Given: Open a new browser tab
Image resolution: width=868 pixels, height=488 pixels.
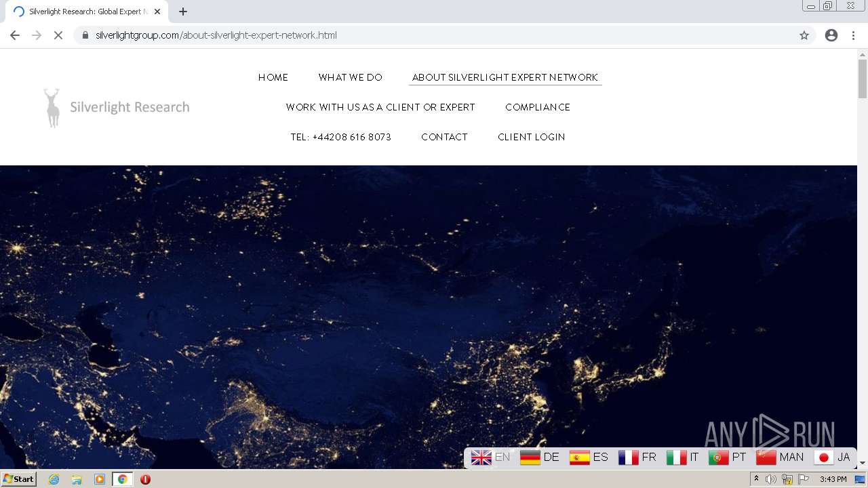Looking at the screenshot, I should click(183, 12).
